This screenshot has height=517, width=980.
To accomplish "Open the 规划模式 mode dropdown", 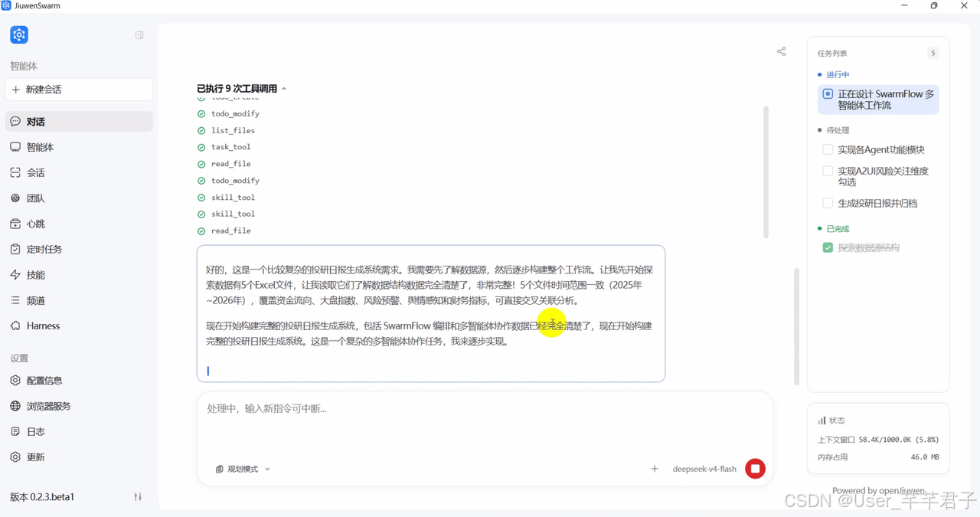I will 243,469.
